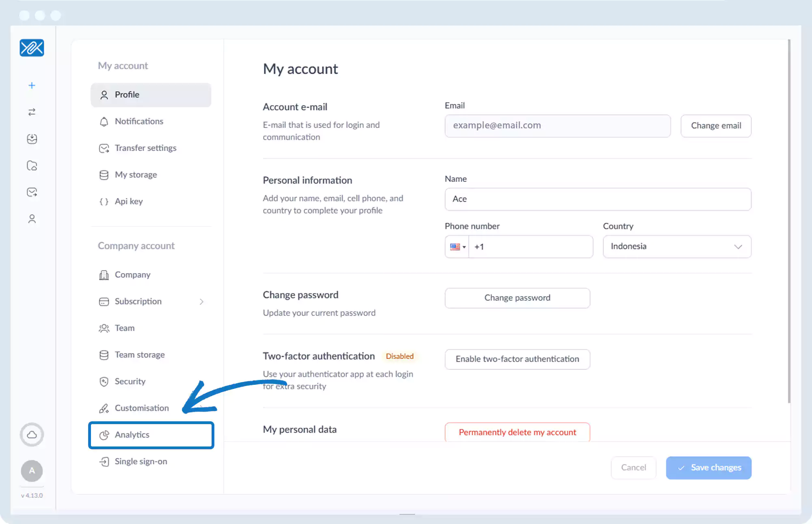Open the person icon in left rail

32,219
